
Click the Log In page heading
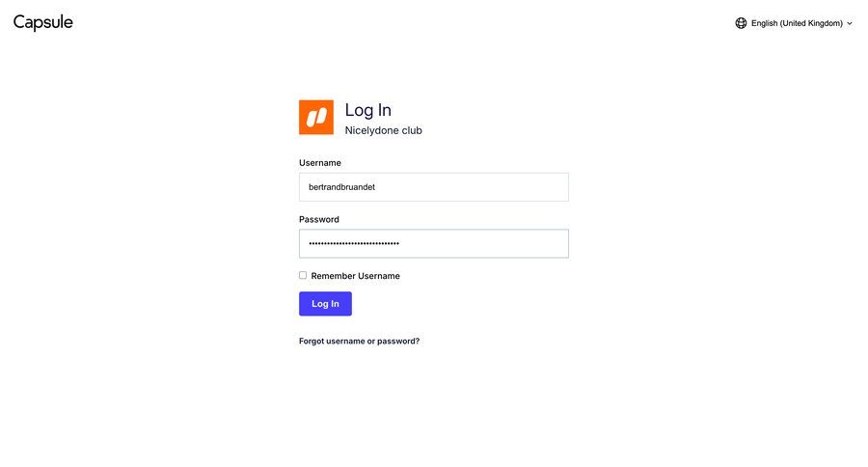(368, 110)
